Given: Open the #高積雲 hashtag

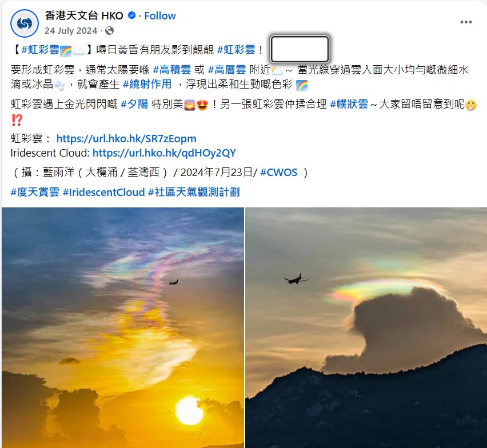Looking at the screenshot, I should [171, 70].
